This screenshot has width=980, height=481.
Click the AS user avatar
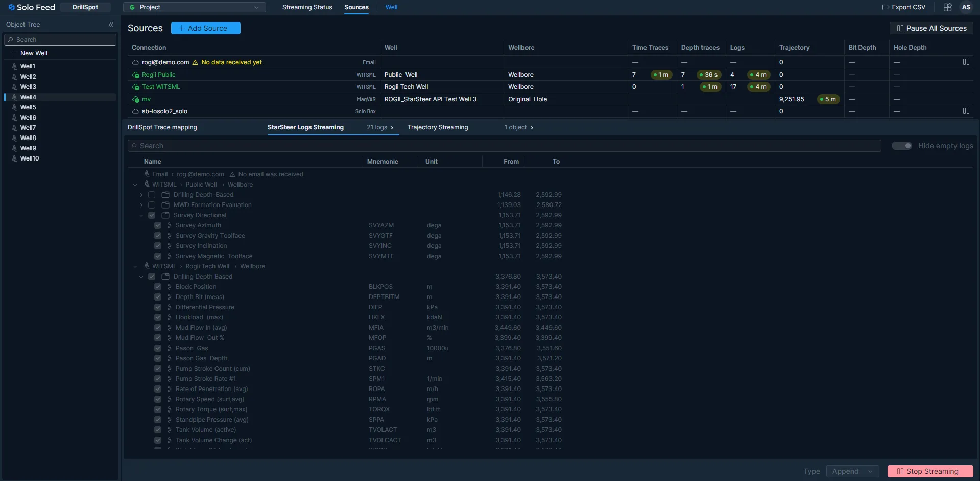click(x=966, y=7)
